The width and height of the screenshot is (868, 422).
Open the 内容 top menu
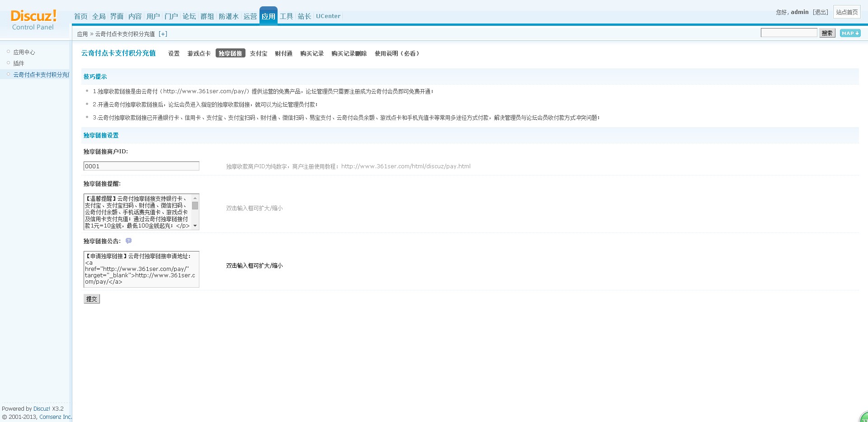(135, 16)
